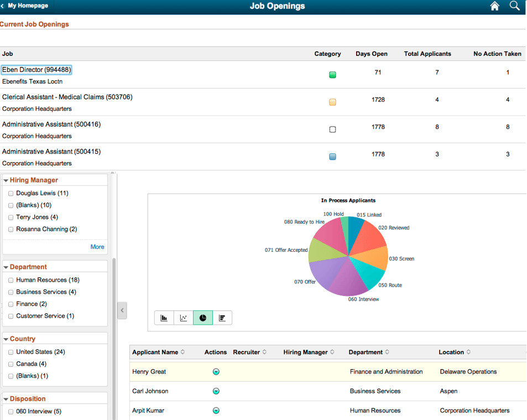Select the green category status indicator

tap(332, 74)
